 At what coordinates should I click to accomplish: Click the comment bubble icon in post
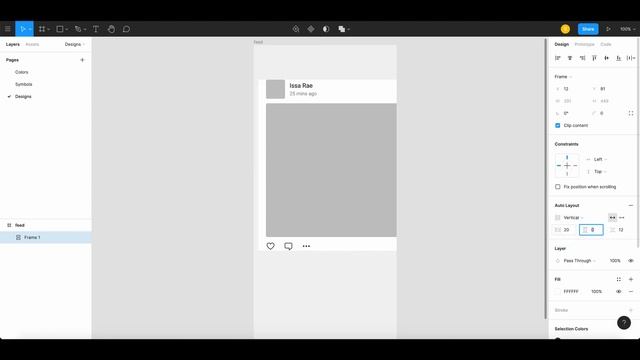[288, 246]
